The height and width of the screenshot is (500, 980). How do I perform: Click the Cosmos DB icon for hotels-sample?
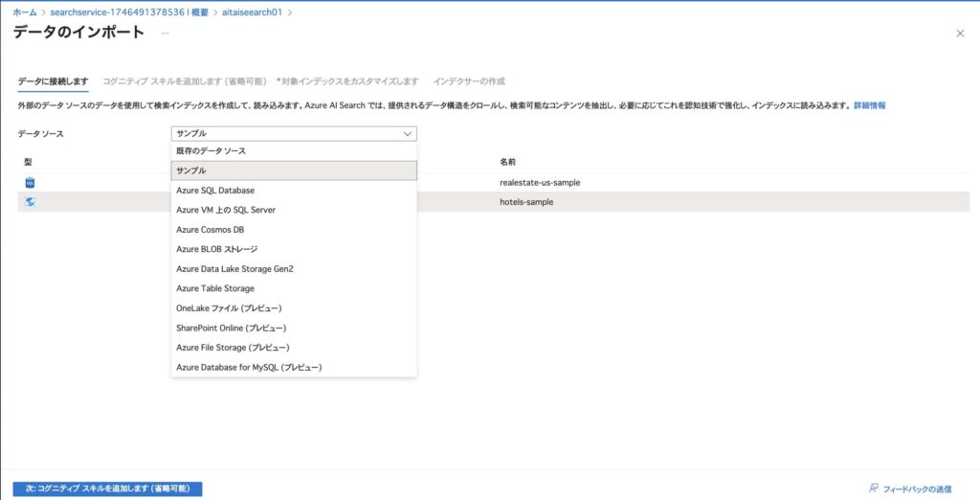[x=30, y=202]
